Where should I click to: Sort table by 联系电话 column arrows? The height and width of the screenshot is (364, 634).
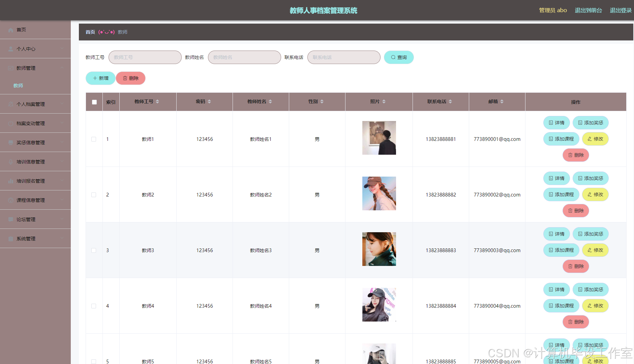(x=450, y=102)
